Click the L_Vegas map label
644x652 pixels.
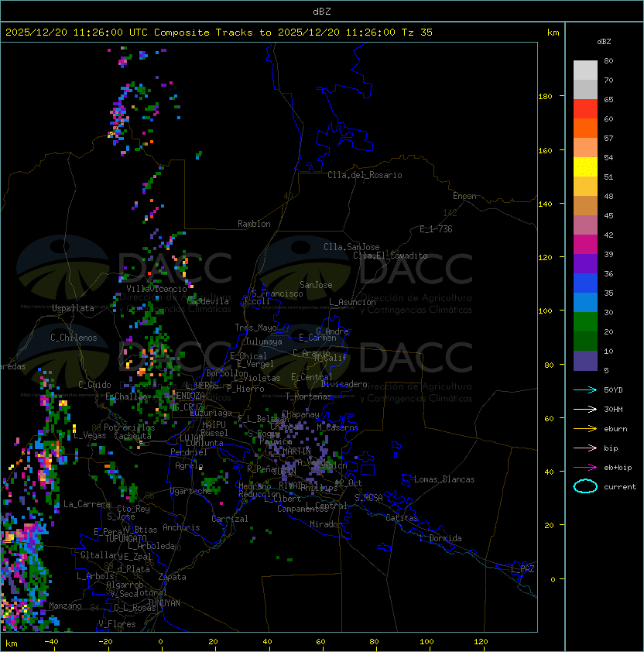click(90, 435)
